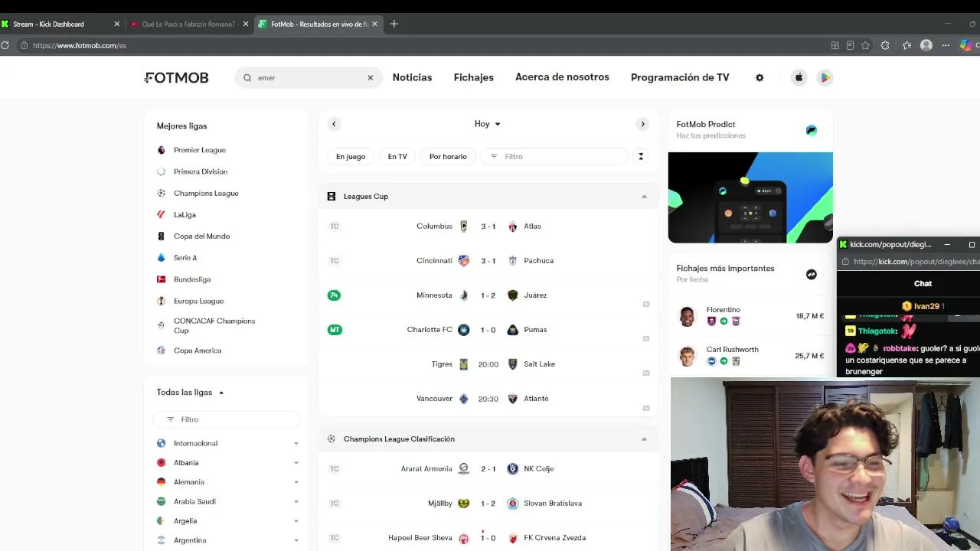This screenshot has width=980, height=551.
Task: Click the transfers icon beside Fichajes más importantes
Action: point(812,274)
